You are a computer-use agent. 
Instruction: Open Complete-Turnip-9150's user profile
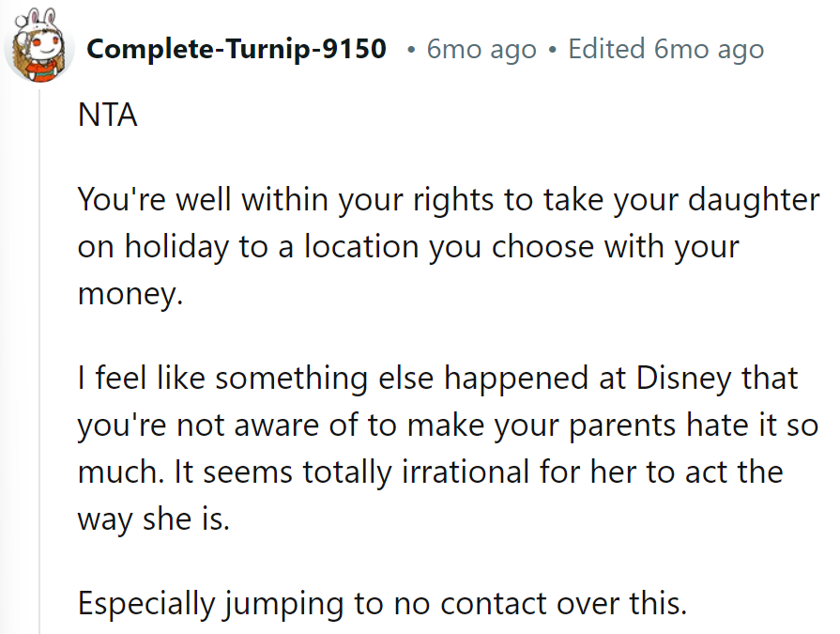tap(237, 49)
